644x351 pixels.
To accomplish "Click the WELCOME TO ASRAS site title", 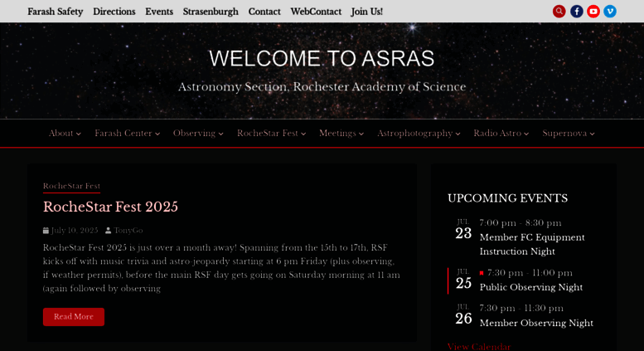I will pyautogui.click(x=322, y=58).
